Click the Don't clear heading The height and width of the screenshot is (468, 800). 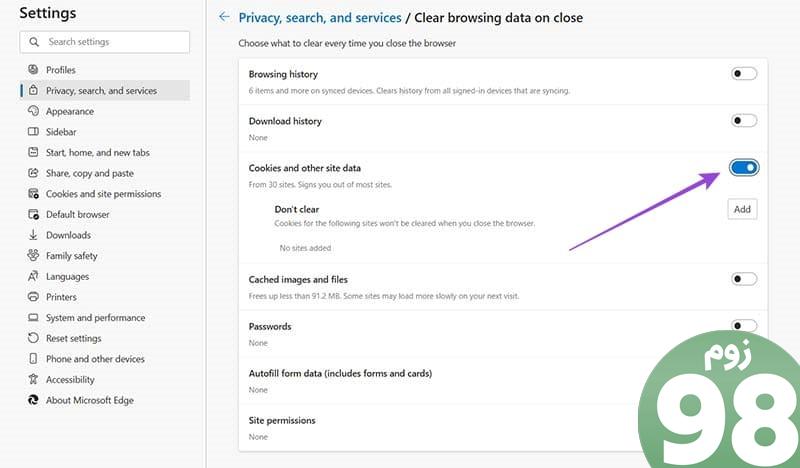point(296,209)
